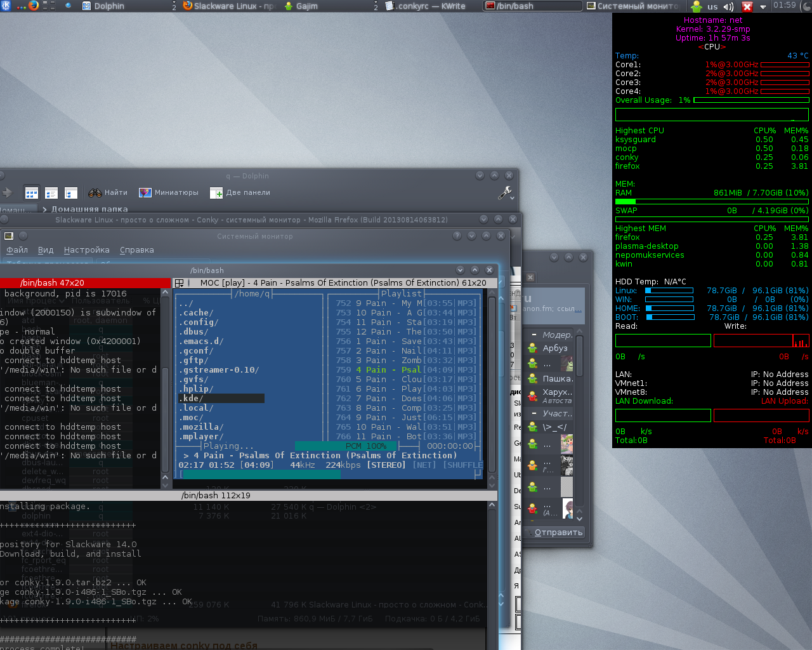Switch to Slackware Linux Firefox taskbar entry
The image size is (812, 650).
[228, 6]
